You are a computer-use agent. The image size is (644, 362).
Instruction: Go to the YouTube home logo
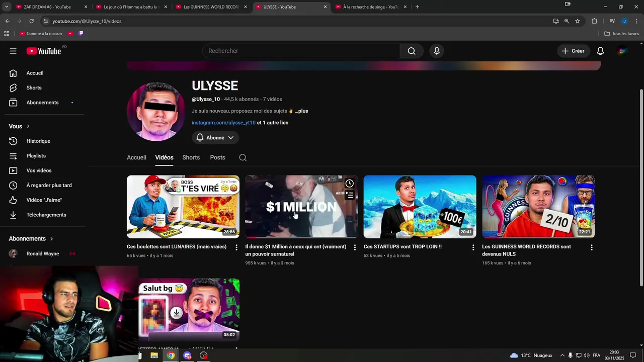point(44,51)
